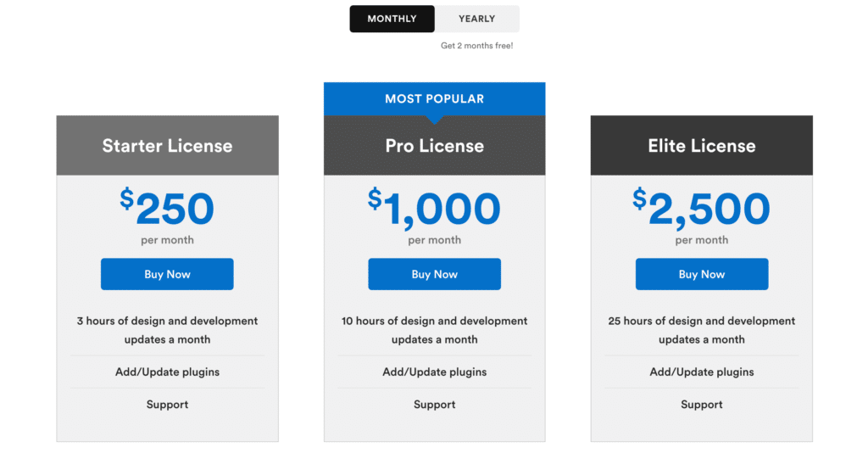Buy the Pro License now
Viewport: 868px width, 453px height.
tap(435, 274)
